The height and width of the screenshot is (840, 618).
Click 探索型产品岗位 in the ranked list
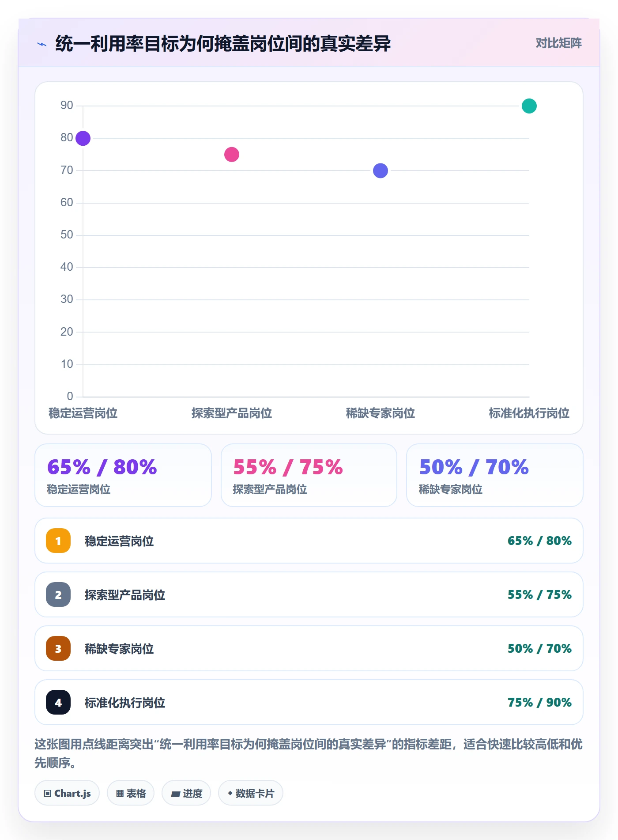tap(125, 595)
